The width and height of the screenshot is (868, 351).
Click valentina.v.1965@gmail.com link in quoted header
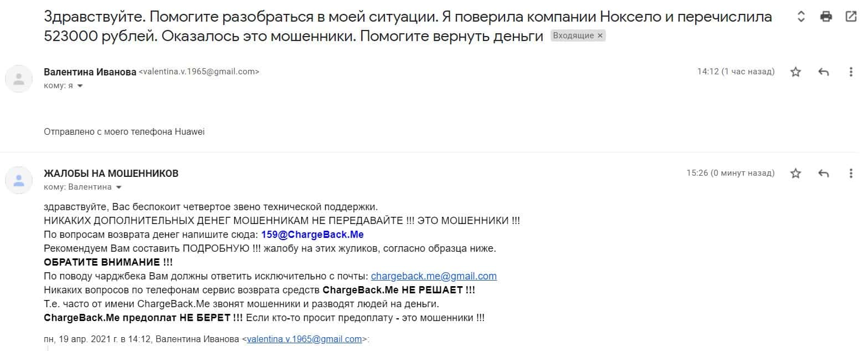pos(304,339)
